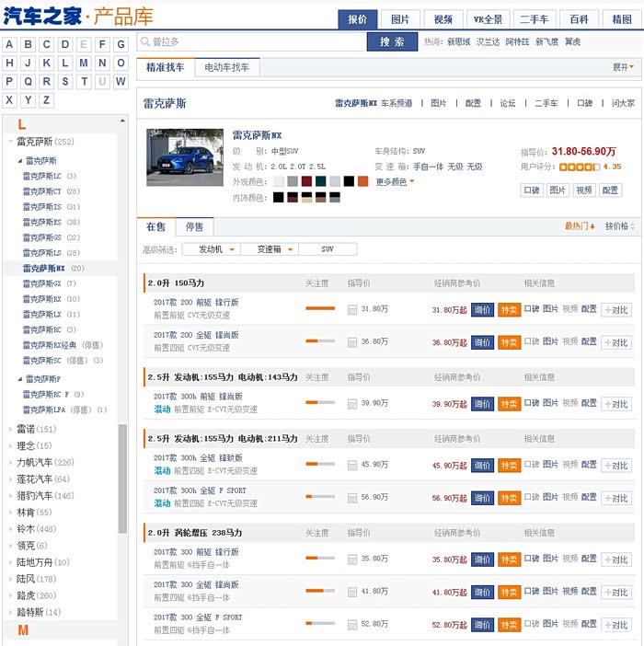644x646 pixels.
Task: Select letter B in alphabet index
Action: (x=28, y=44)
